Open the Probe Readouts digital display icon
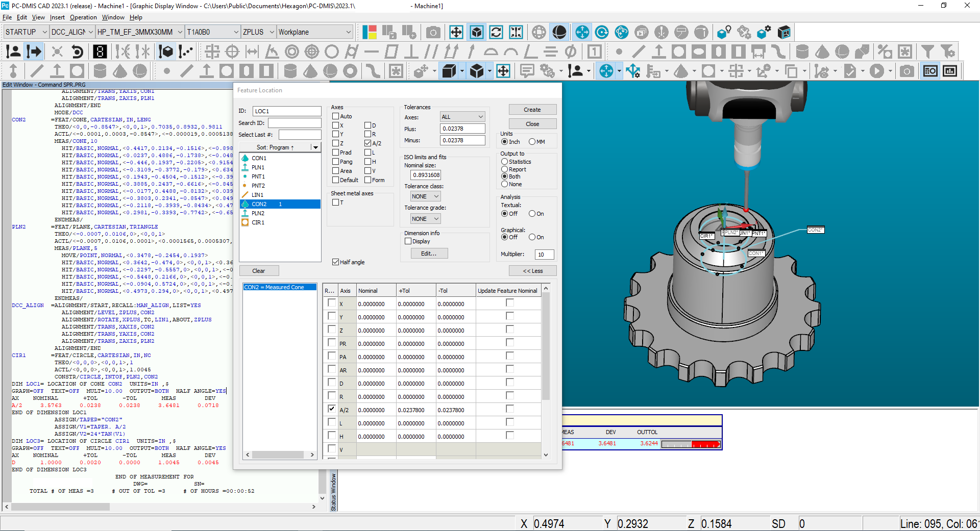The height and width of the screenshot is (531, 980). point(100,52)
